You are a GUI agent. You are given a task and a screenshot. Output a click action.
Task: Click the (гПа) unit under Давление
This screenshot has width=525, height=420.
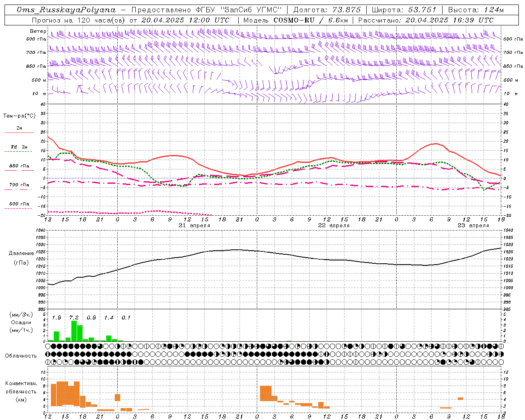[x=21, y=263]
